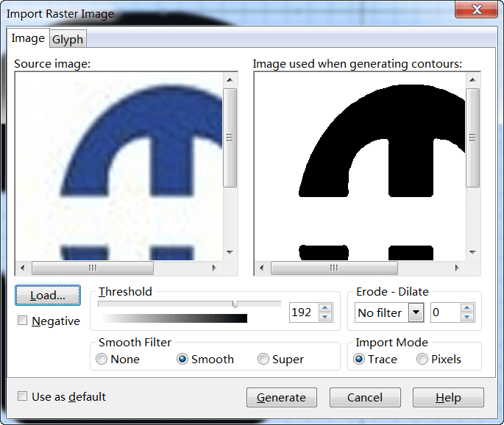Click the left scroll arrow of Source image
The image size is (504, 425).
point(23,268)
